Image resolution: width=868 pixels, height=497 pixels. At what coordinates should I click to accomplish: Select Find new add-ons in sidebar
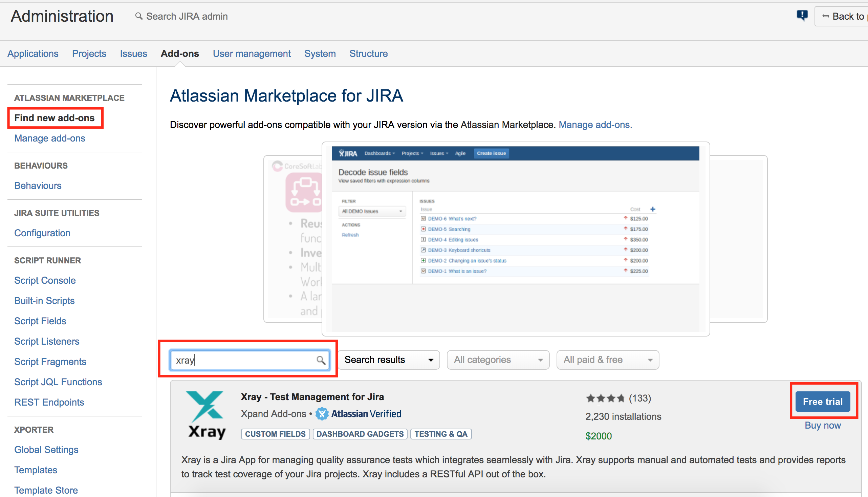click(55, 118)
